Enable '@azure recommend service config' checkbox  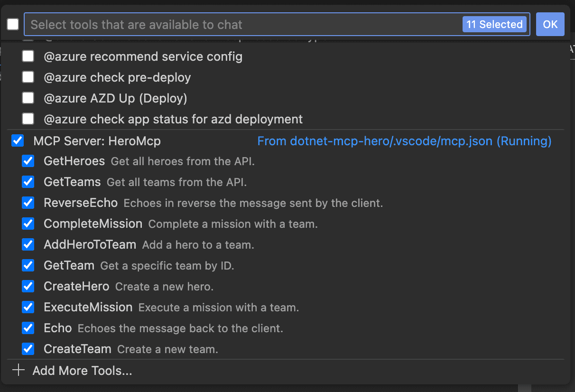(x=28, y=56)
